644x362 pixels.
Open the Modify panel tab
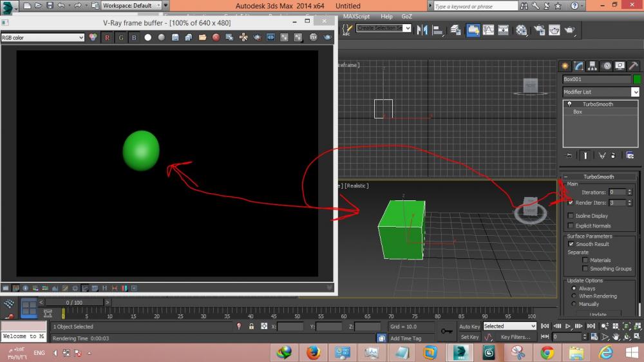(x=579, y=66)
